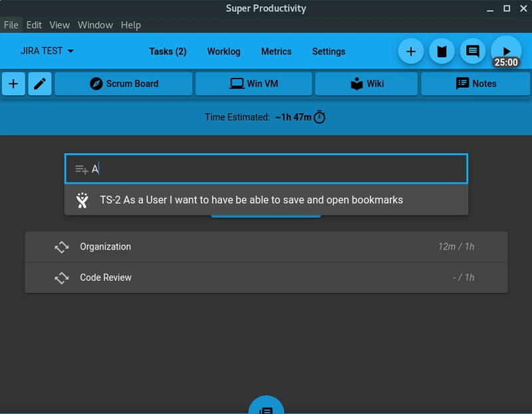
Task: Switch to the Worklog tab
Action: (223, 51)
